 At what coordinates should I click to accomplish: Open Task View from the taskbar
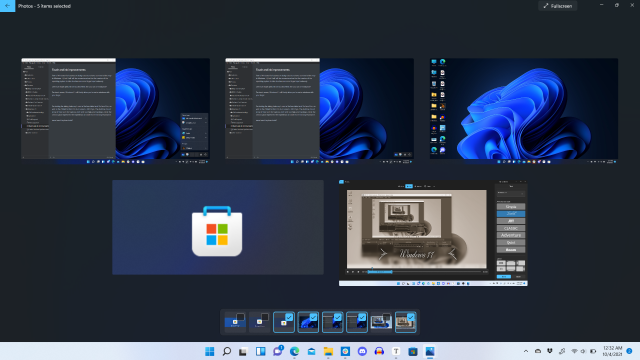pyautogui.click(x=243, y=351)
